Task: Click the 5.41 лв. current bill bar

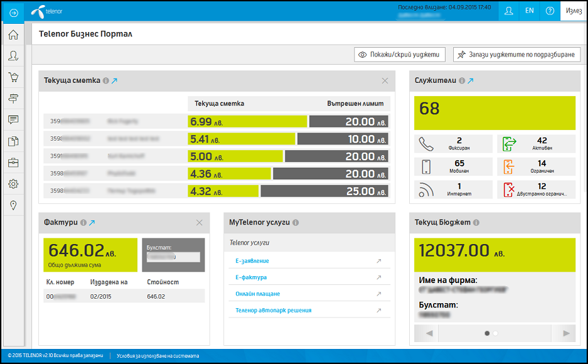Action: (x=242, y=139)
